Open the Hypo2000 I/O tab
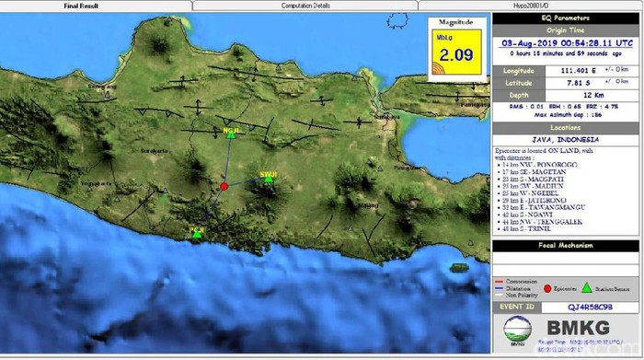This screenshot has height=360, width=644. 531,6
